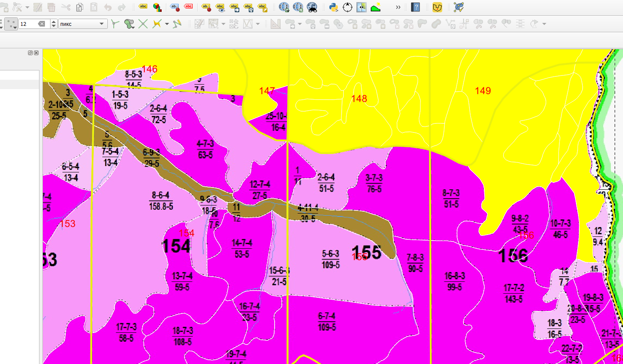Open the snapping units 'пикс' dropdown

(82, 24)
